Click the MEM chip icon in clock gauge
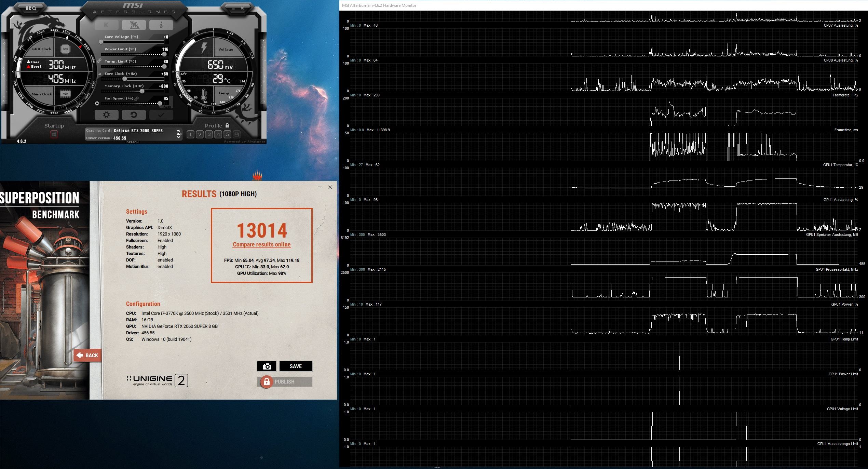Screen dimensions: 868x469 pos(65,94)
